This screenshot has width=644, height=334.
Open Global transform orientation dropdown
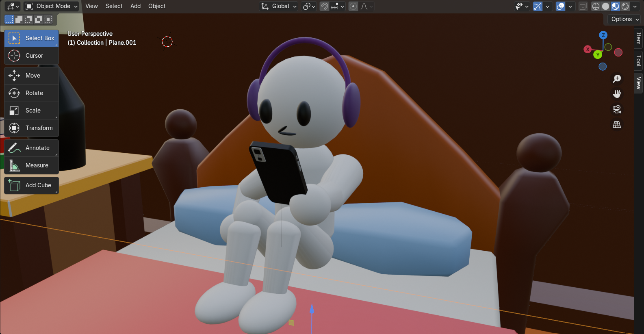click(x=279, y=6)
